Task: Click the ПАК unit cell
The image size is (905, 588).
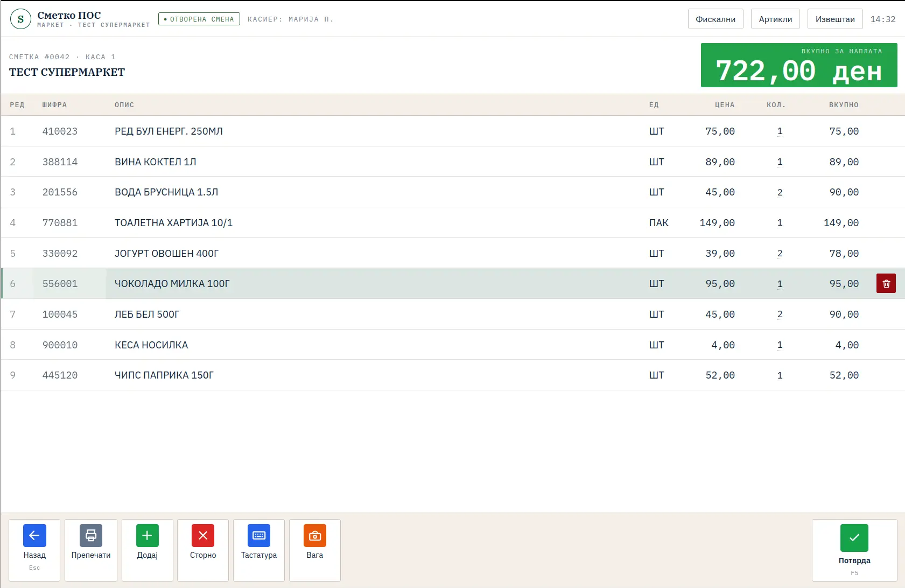Action: click(659, 223)
